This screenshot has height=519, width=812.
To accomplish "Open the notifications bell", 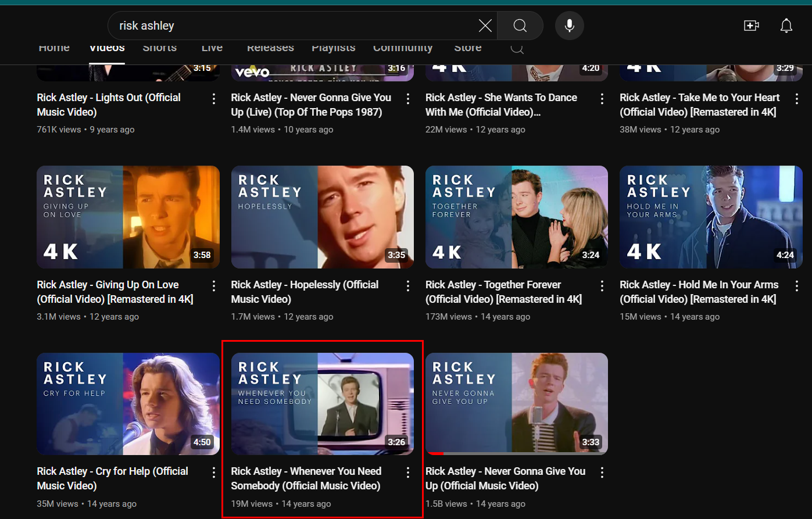I will click(786, 26).
